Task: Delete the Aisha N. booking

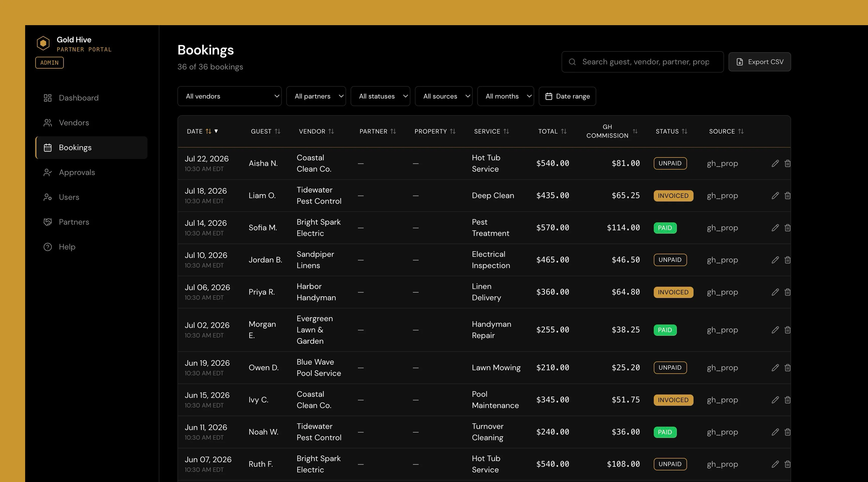Action: pos(787,164)
